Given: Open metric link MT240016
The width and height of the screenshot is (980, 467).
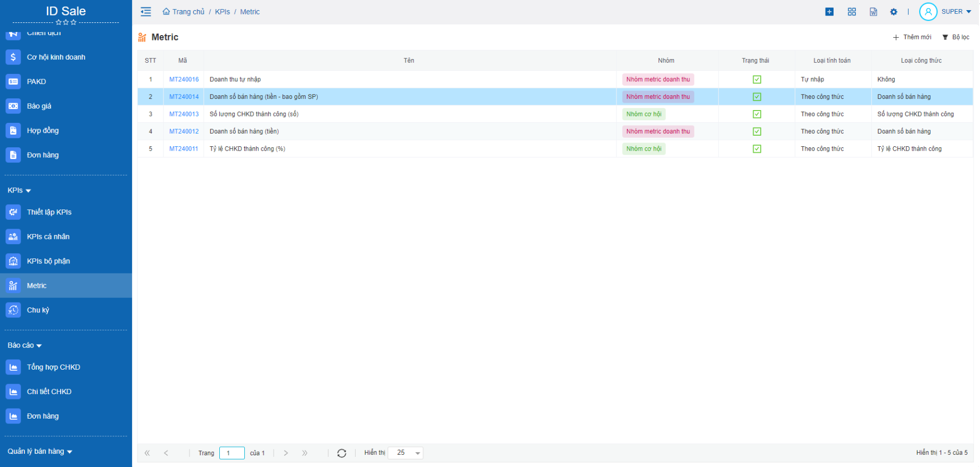Looking at the screenshot, I should [184, 79].
